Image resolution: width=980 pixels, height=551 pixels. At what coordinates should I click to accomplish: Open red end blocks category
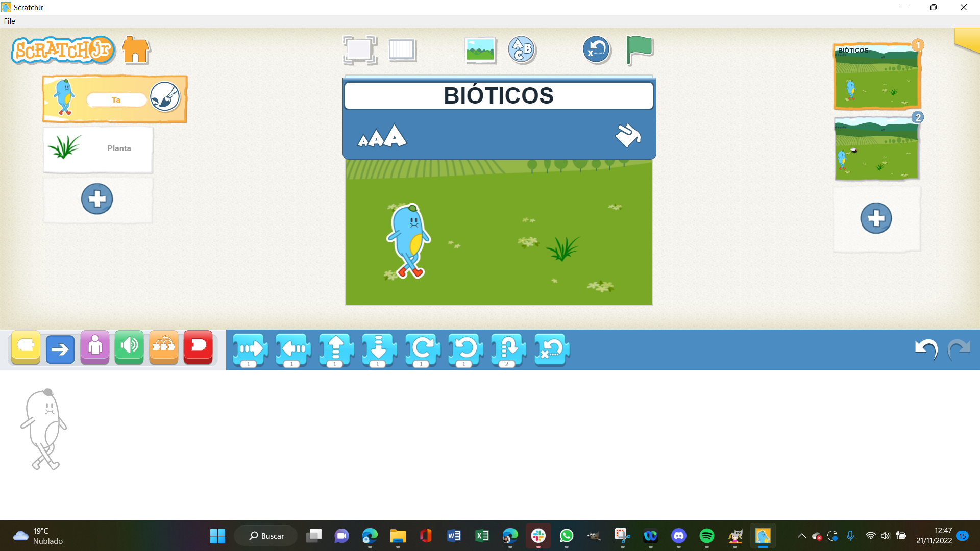[x=198, y=347]
